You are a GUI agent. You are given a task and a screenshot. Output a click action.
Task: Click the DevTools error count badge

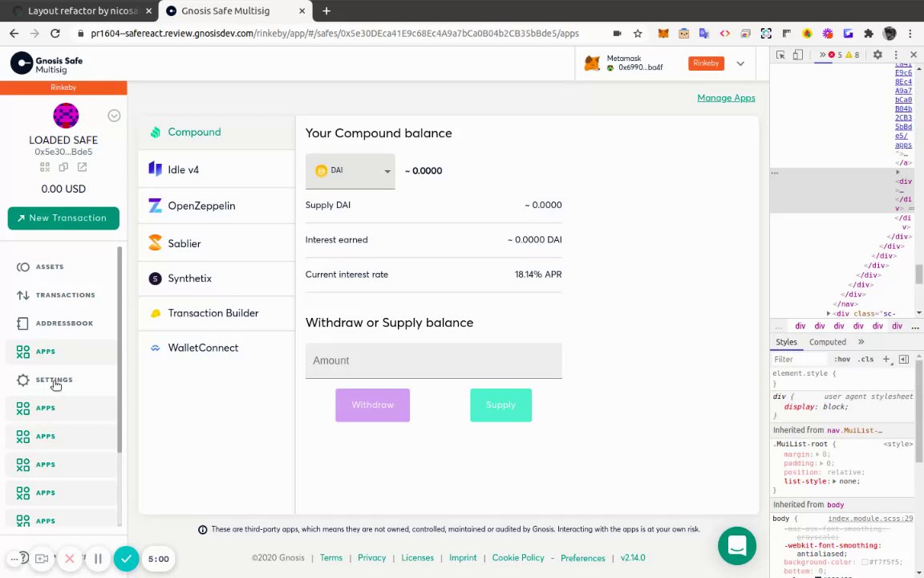pos(835,55)
